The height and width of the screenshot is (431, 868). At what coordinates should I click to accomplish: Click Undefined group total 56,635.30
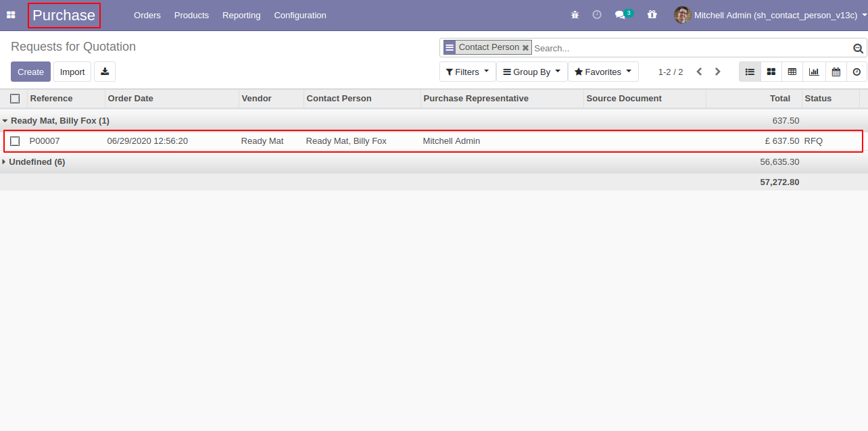click(x=779, y=161)
